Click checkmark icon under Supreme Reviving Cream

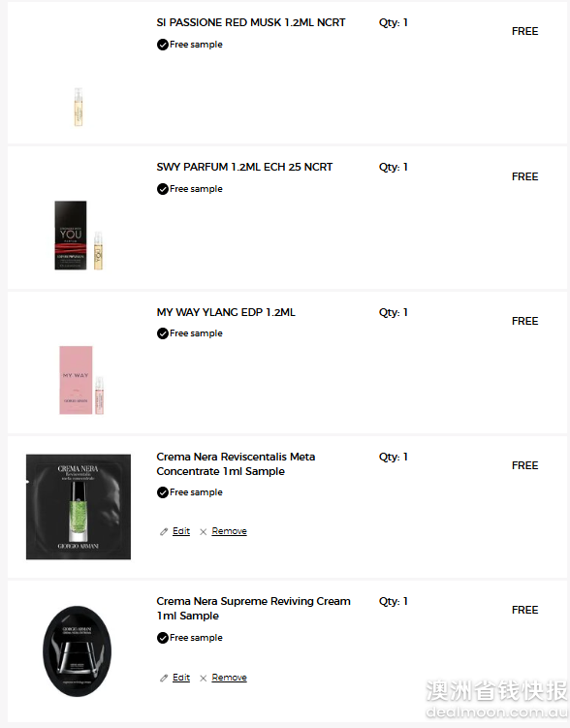[x=163, y=638]
